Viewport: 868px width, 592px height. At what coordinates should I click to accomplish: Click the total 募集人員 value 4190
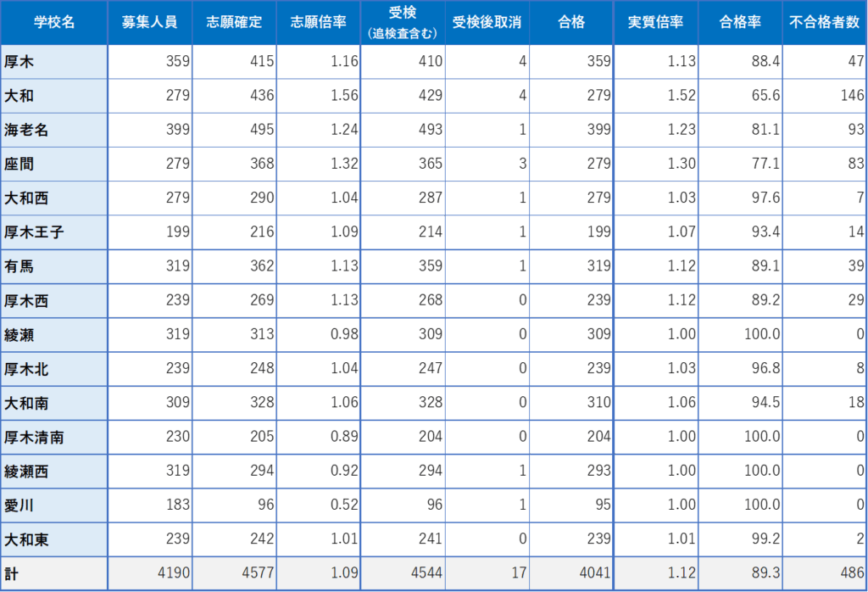click(174, 572)
